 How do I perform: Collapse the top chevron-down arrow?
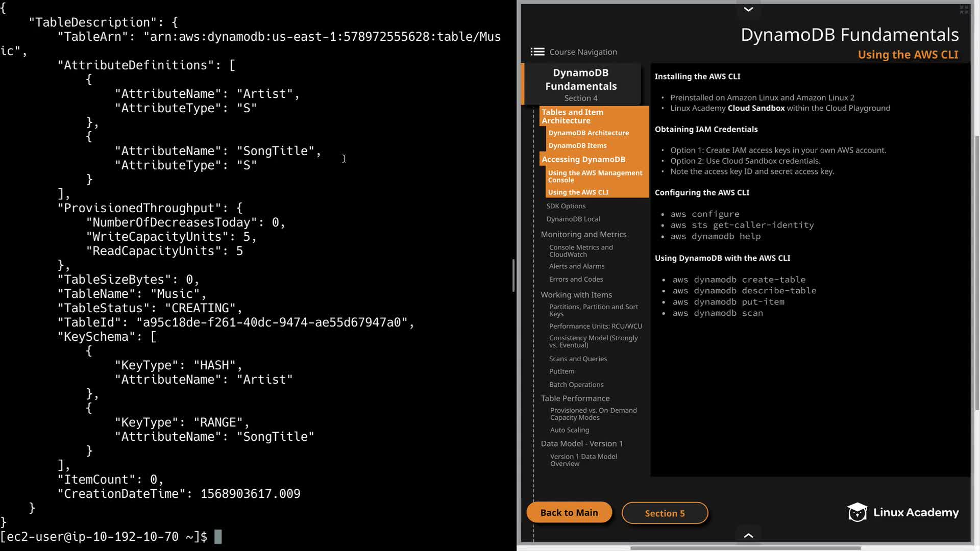pos(748,9)
